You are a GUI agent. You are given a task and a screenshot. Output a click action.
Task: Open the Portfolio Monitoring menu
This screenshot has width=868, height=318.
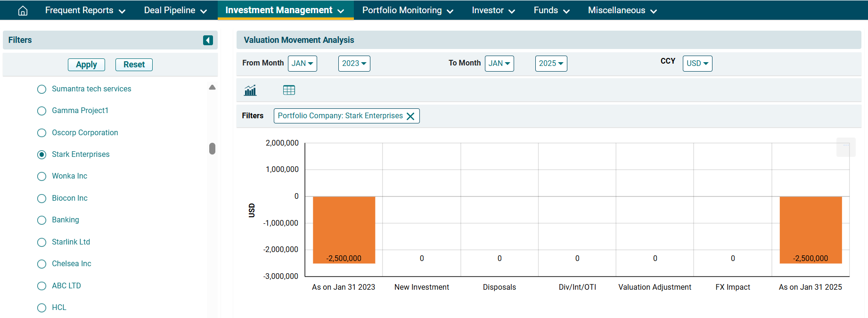[407, 10]
